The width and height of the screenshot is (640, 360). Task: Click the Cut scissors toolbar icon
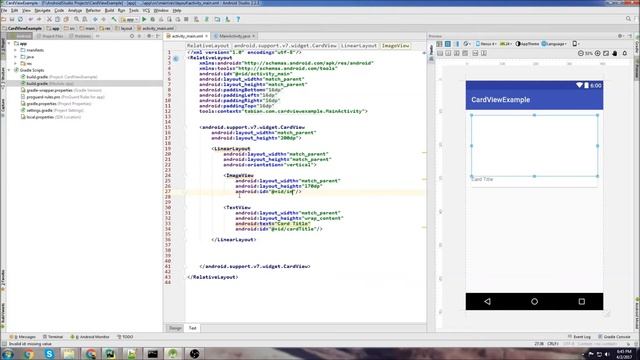click(49, 19)
